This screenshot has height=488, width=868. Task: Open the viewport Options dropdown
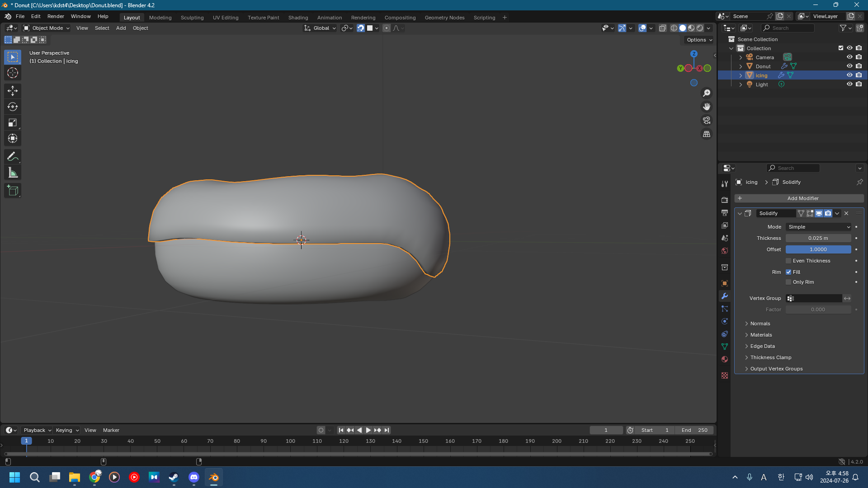coord(699,40)
